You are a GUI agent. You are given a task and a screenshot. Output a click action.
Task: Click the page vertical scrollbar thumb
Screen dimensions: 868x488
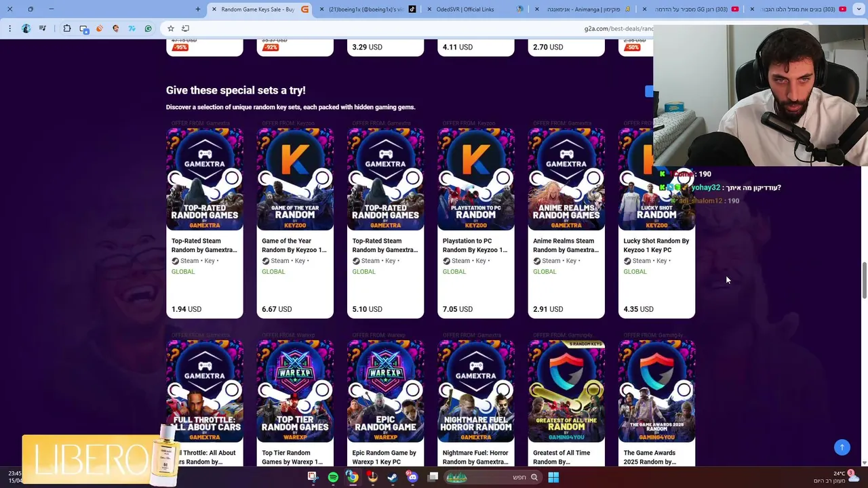tap(864, 279)
